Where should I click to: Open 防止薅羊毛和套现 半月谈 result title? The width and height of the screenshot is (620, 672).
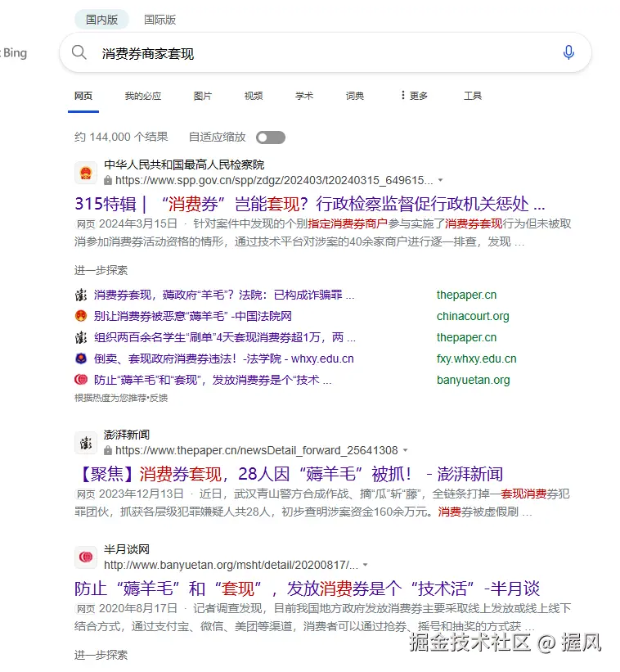307,589
